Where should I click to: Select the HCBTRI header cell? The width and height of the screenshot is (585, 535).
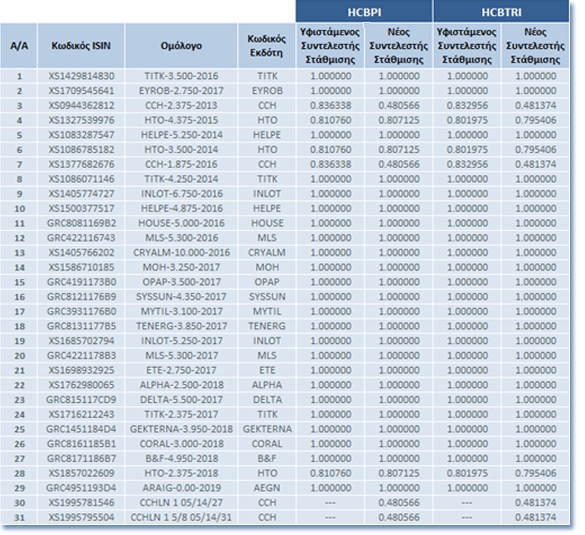point(501,12)
